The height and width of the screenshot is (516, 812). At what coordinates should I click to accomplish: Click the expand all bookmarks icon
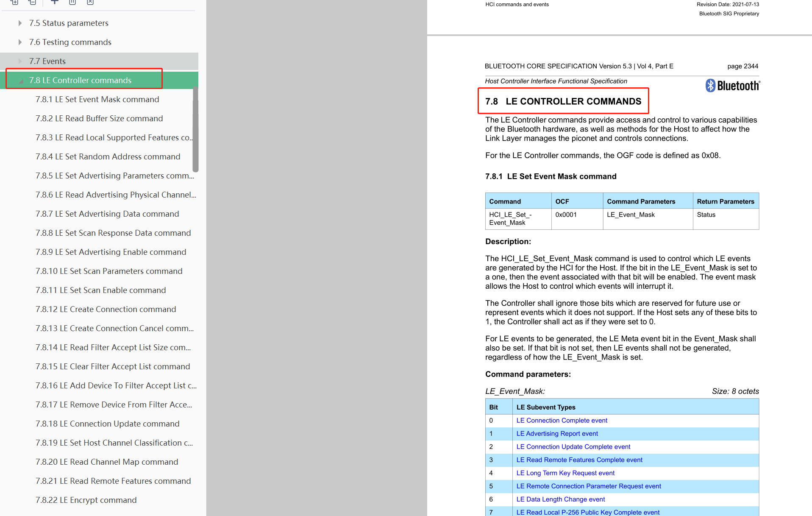tap(14, 2)
